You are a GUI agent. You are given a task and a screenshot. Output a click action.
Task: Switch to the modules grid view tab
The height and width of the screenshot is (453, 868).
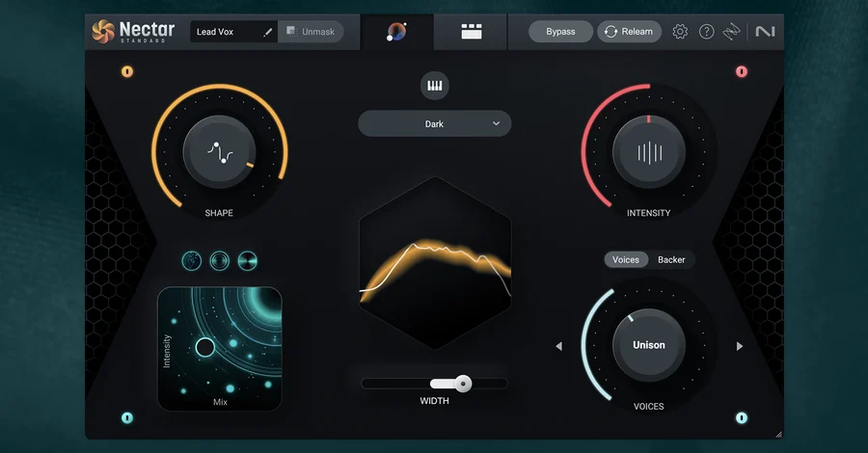[471, 32]
